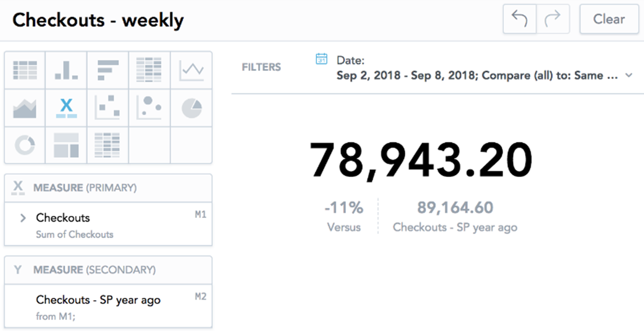Expand the Checkouts primary measure
Screen dimensions: 644x331
coord(23,218)
